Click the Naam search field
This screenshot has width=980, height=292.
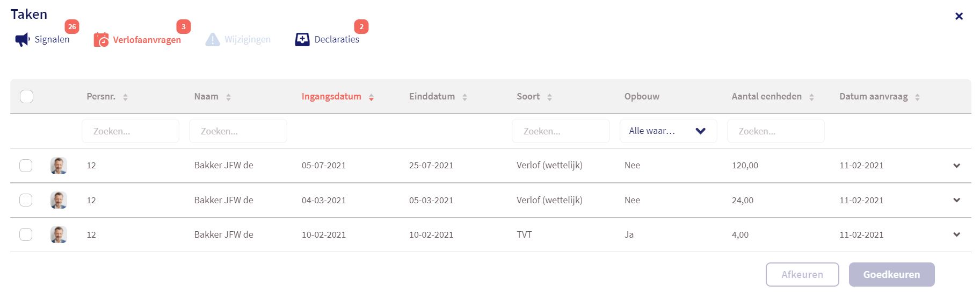click(x=238, y=131)
